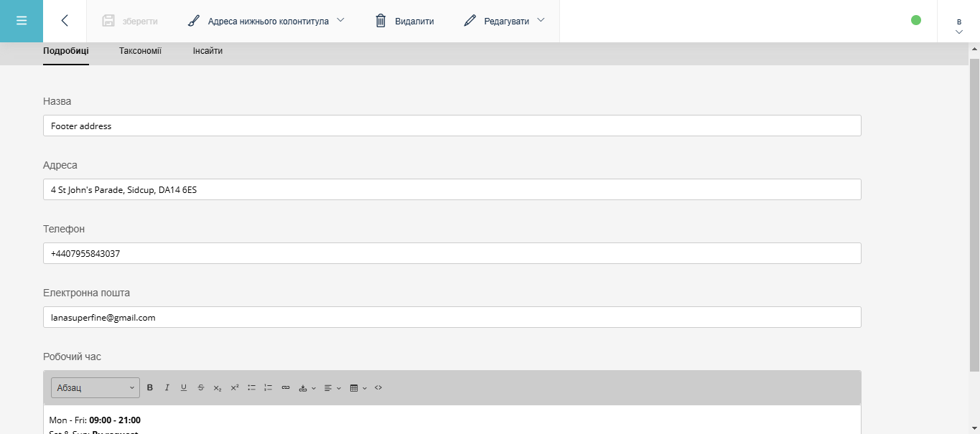Apply italic formatting
The image size is (980, 434).
pyautogui.click(x=167, y=387)
